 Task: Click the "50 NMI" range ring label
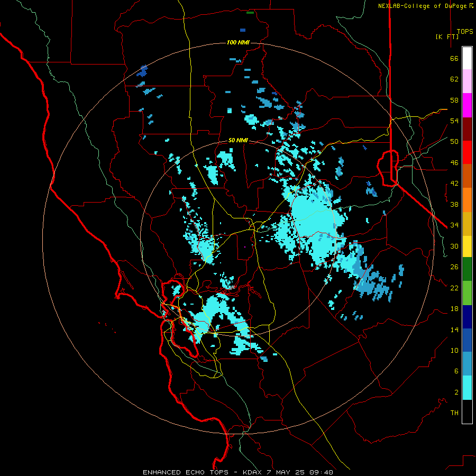238,140
